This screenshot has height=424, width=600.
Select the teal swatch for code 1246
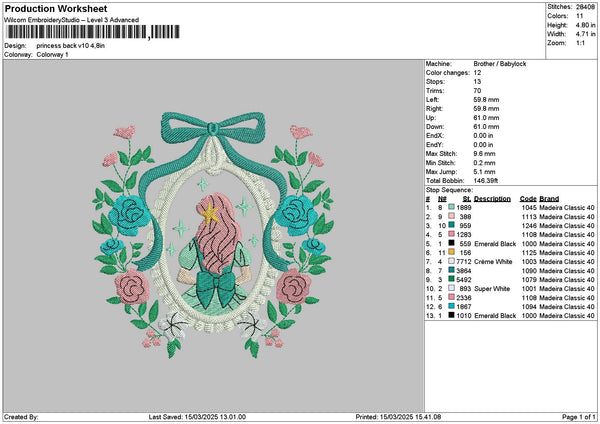click(451, 225)
